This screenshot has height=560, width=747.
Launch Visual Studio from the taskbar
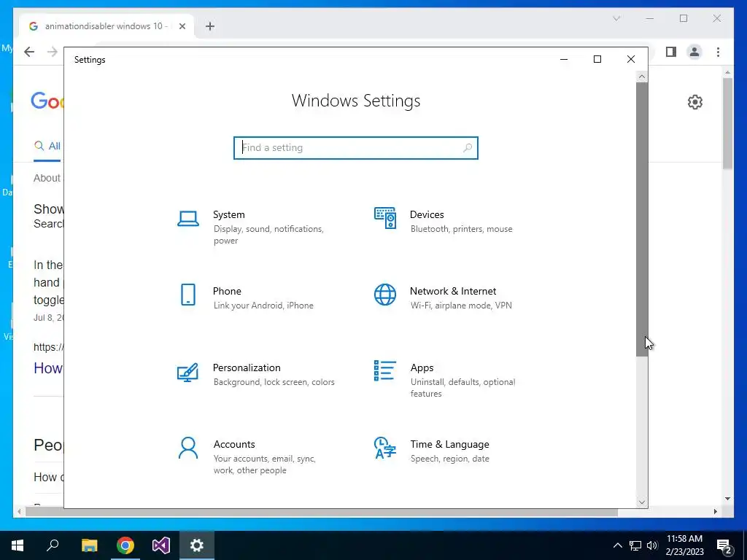[x=161, y=545]
